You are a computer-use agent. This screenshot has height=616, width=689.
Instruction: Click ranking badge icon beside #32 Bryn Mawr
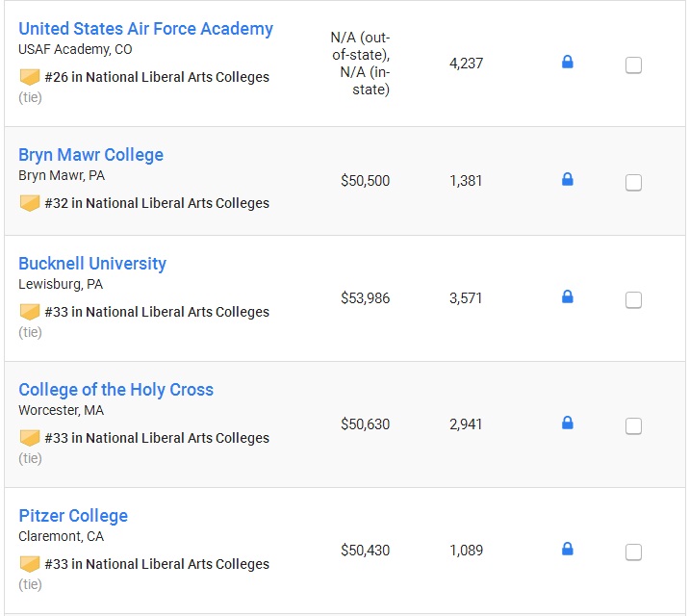(x=30, y=203)
